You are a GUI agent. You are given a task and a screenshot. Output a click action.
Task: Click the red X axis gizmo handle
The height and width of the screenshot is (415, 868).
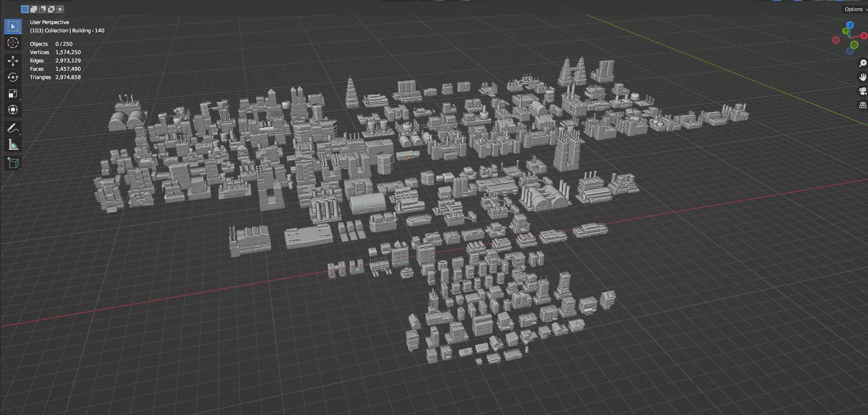tap(863, 36)
